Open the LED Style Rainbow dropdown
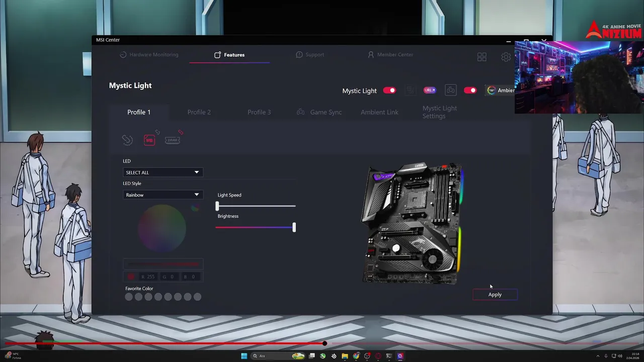 163,195
